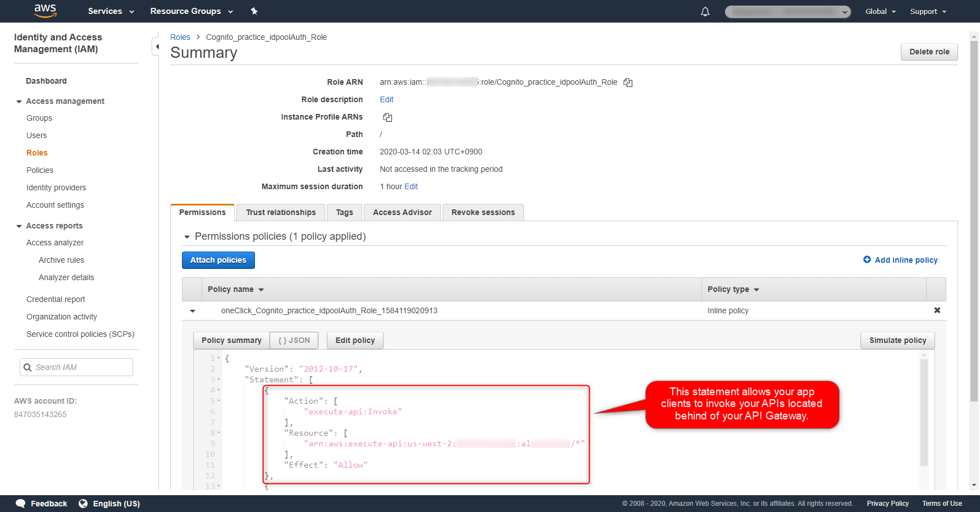Open Service control policies (SCPs)
Viewport: 980px width, 512px height.
(x=80, y=334)
